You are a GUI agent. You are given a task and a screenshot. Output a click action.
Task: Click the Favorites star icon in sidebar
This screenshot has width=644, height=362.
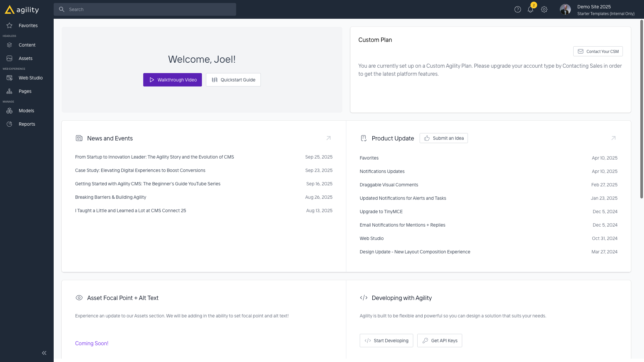click(x=9, y=25)
